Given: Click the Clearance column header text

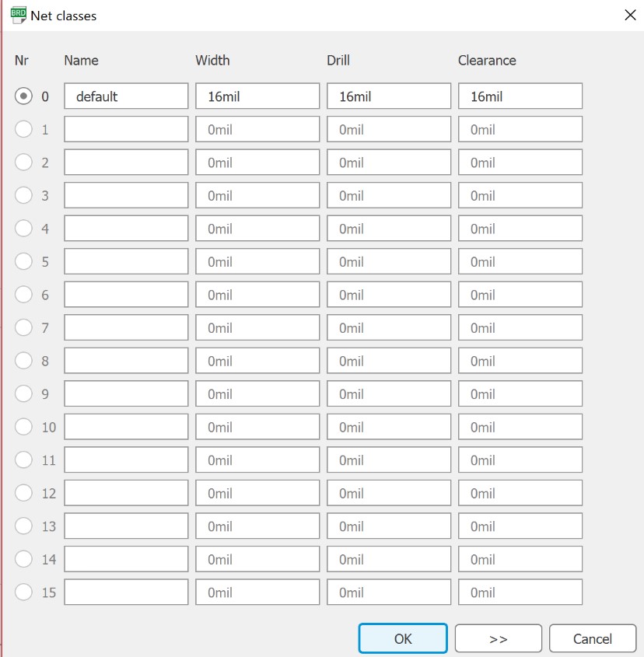Looking at the screenshot, I should (x=487, y=61).
